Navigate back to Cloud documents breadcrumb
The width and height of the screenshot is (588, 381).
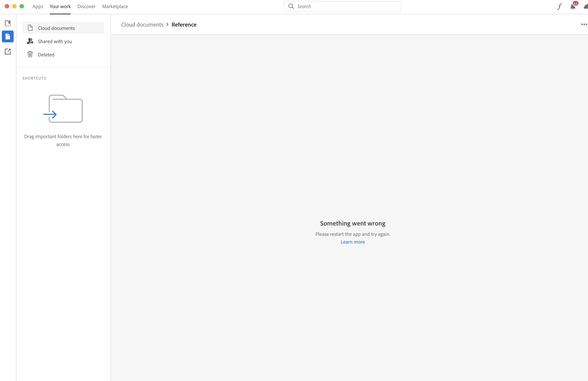(142, 25)
